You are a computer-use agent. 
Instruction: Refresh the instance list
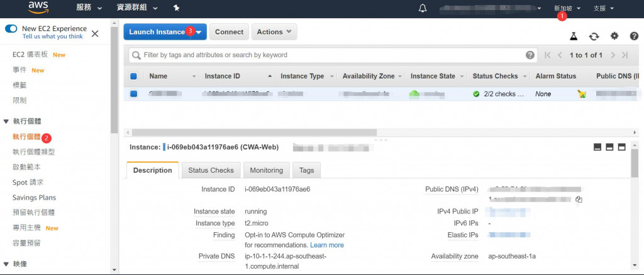coord(594,36)
